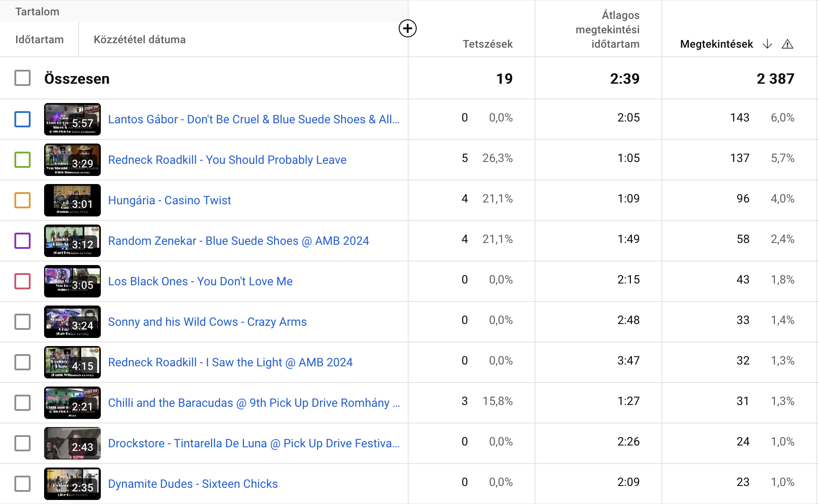
Task: Open the Hungária - Casino Twist video link
Action: click(x=169, y=200)
